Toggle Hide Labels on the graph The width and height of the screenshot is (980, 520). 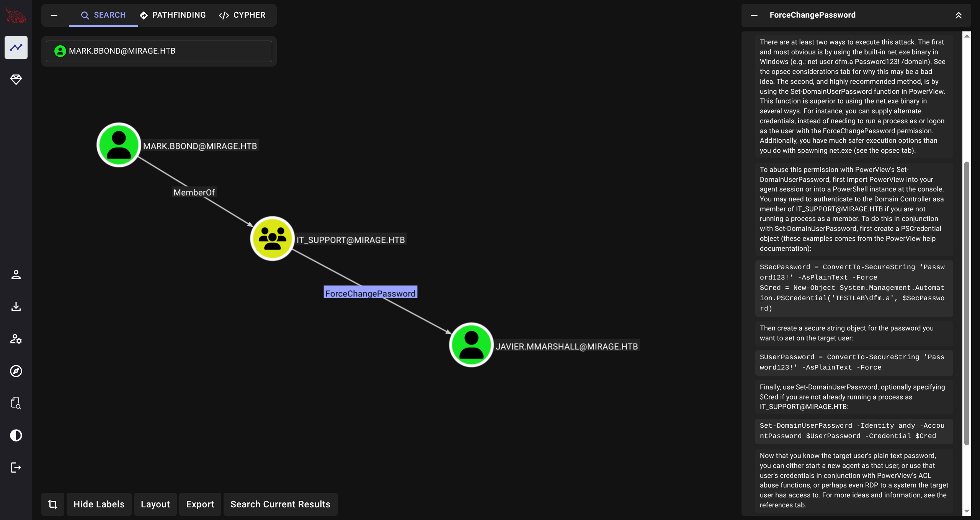[99, 504]
